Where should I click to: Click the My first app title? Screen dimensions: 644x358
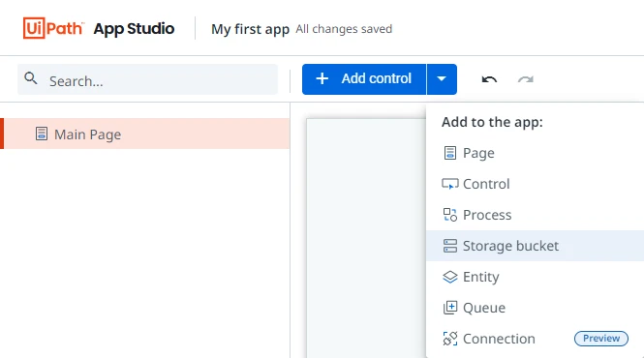(250, 29)
